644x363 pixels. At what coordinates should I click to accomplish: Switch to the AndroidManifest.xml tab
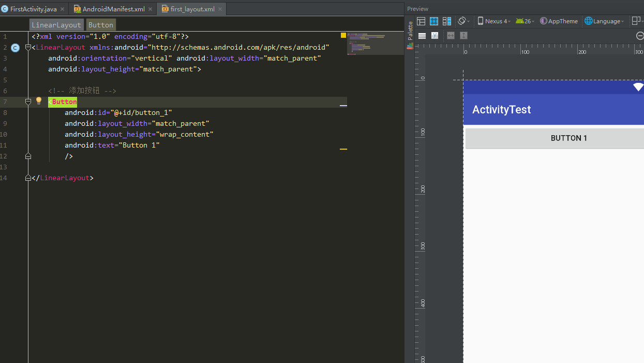click(113, 9)
